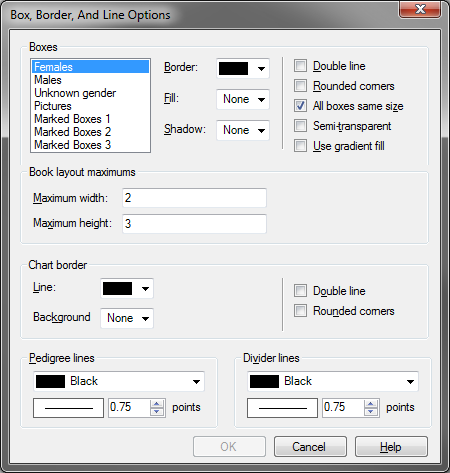This screenshot has height=473, width=450.
Task: Open the Chart border Line color dropdown
Action: 127,288
